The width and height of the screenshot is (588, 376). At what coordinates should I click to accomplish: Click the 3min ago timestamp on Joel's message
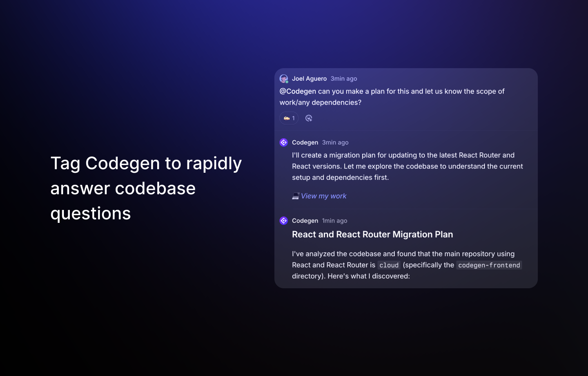[343, 78]
